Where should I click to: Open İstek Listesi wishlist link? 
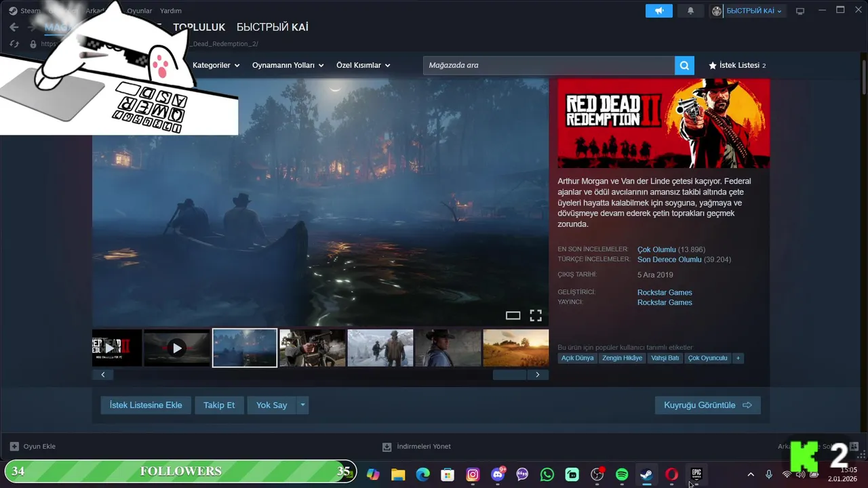(x=737, y=66)
